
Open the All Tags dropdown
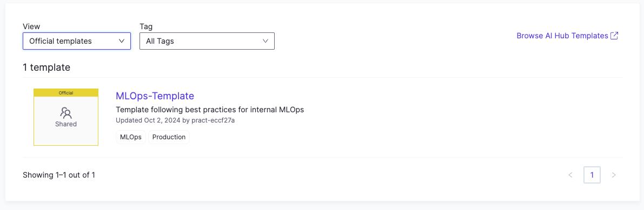click(207, 41)
